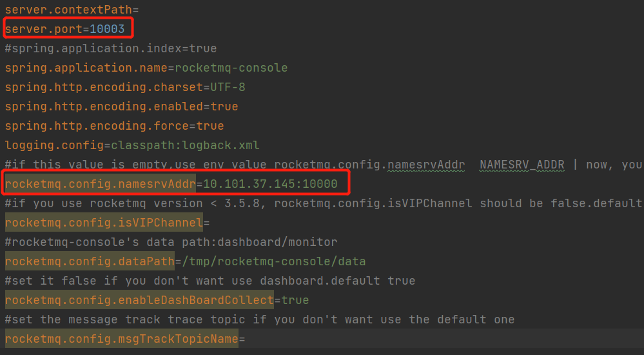Click the true value after enableDashBoardCollect
Image resolution: width=644 pixels, height=355 pixels.
click(x=295, y=300)
